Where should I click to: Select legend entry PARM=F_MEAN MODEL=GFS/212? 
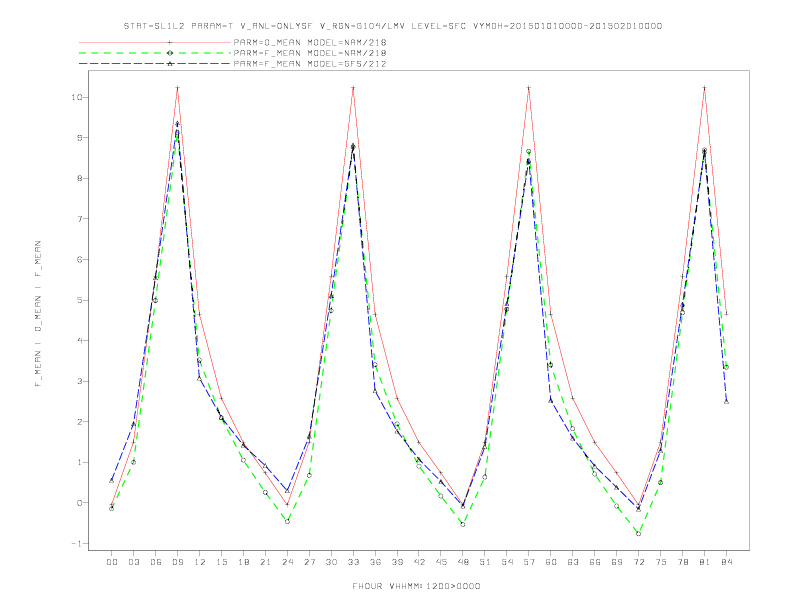pyautogui.click(x=310, y=64)
